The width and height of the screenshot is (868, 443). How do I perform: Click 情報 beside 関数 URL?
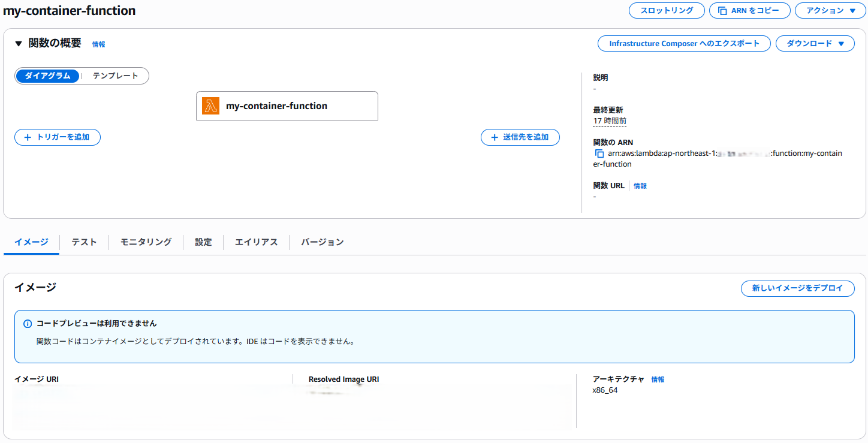pos(640,185)
